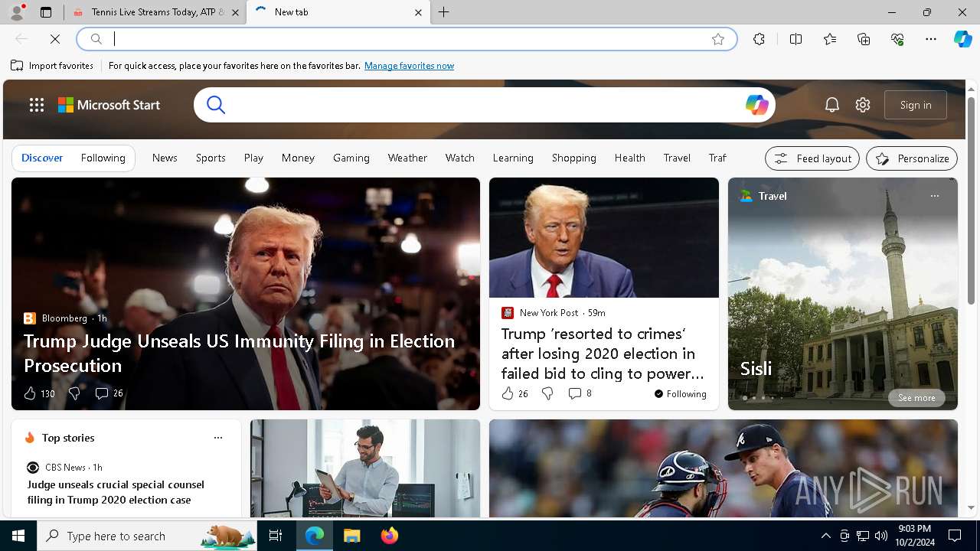Focus the browser address bar
The width and height of the screenshot is (980, 551).
pyautogui.click(x=407, y=39)
